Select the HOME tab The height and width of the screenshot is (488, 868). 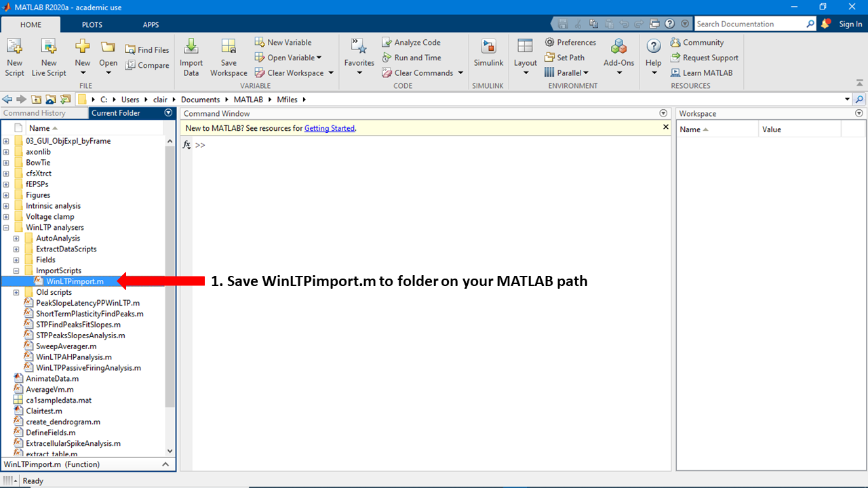tap(31, 24)
